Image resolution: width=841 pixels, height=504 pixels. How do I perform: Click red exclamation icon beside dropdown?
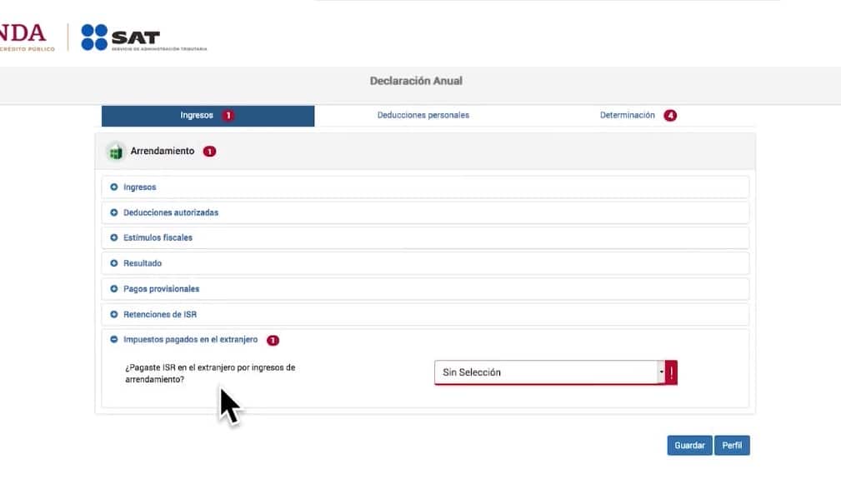click(671, 372)
